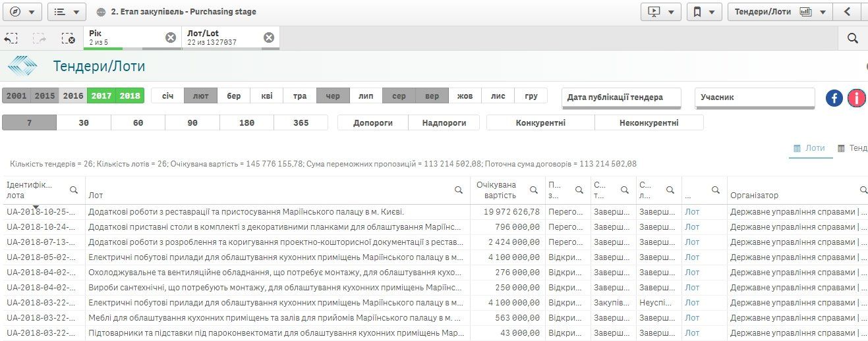
Task: Open the Рік selection chip
Action: 124,38
